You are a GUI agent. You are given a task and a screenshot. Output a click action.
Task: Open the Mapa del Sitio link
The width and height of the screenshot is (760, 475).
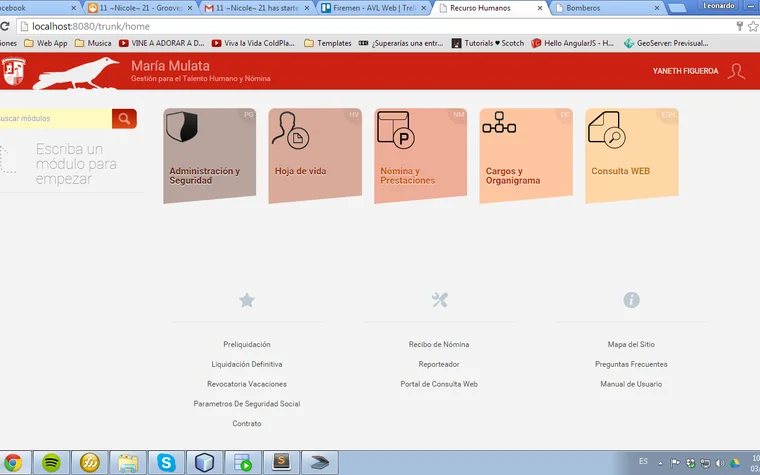(x=631, y=344)
